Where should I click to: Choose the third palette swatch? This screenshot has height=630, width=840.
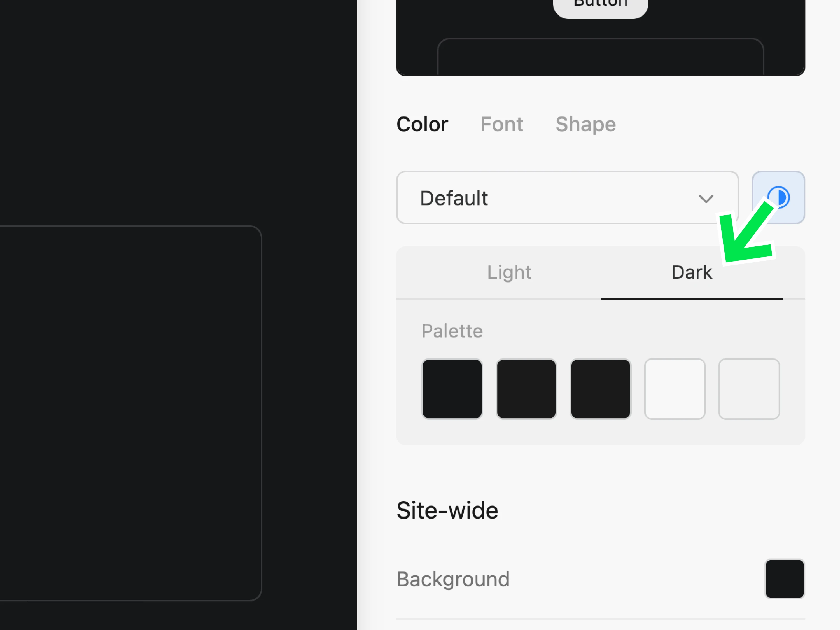tap(600, 388)
